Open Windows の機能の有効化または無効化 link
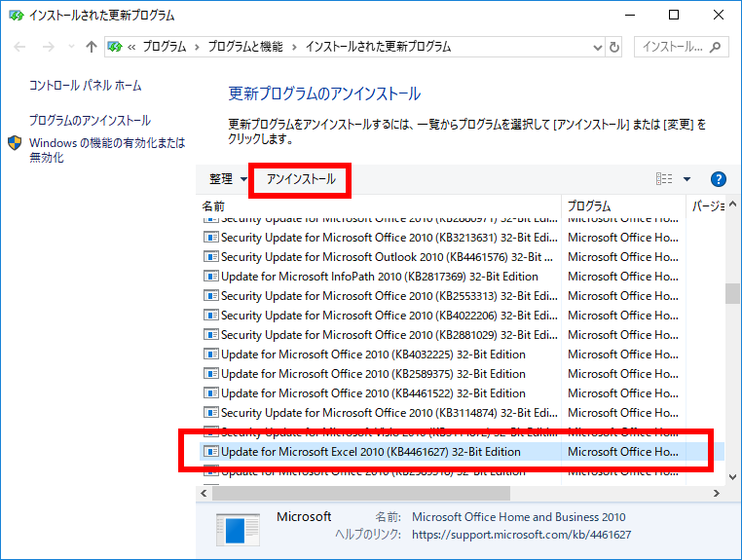 click(107, 150)
